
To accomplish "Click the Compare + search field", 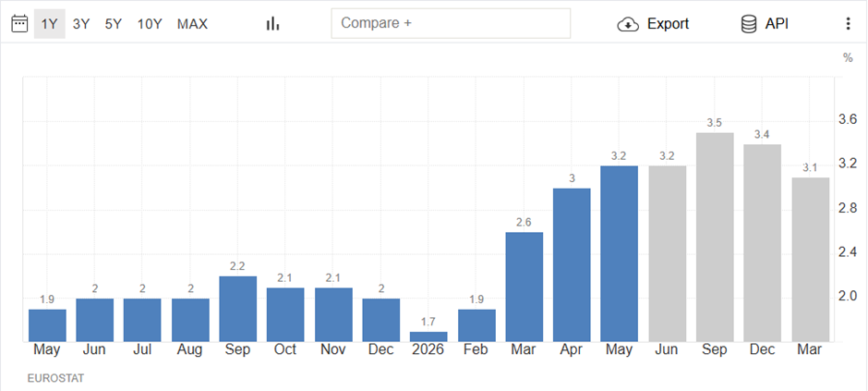I will click(x=451, y=23).
